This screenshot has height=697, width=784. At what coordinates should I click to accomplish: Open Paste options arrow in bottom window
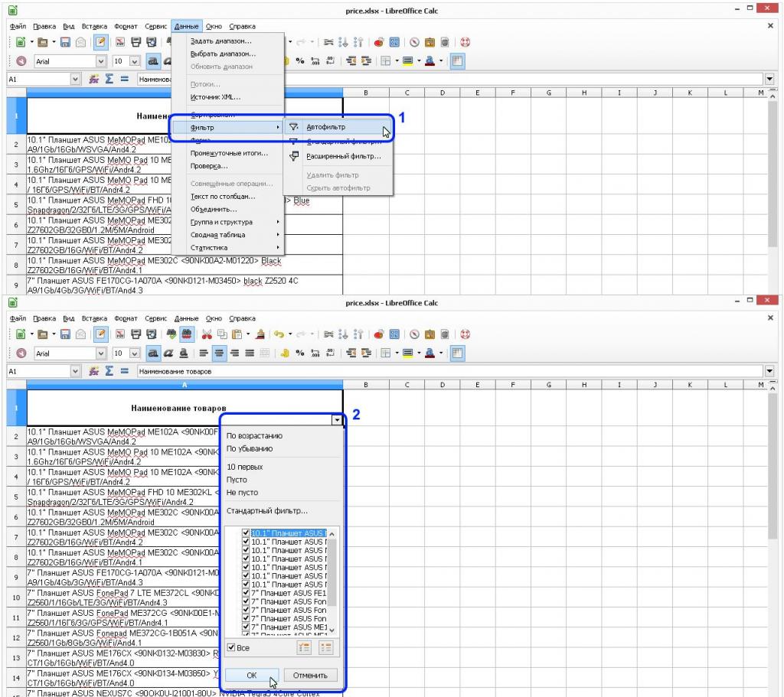coord(248,334)
